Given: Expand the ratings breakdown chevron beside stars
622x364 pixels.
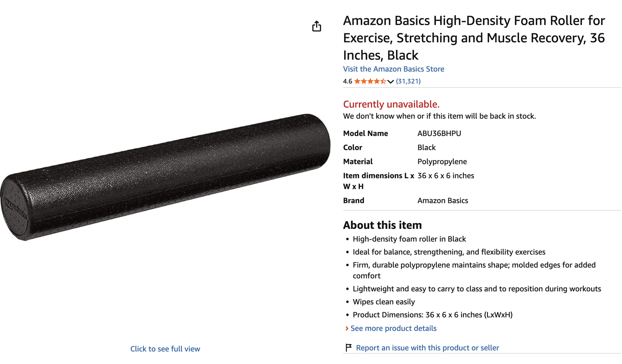Looking at the screenshot, I should 390,82.
